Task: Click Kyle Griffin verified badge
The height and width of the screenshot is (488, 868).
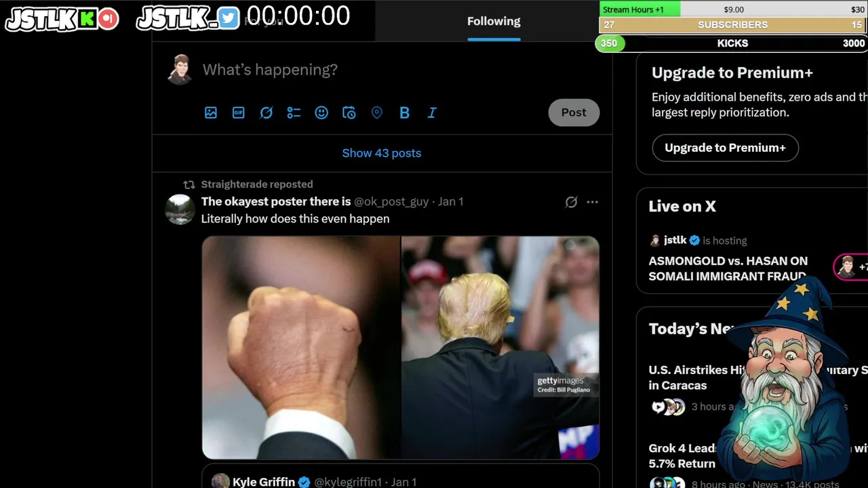Action: (x=304, y=482)
